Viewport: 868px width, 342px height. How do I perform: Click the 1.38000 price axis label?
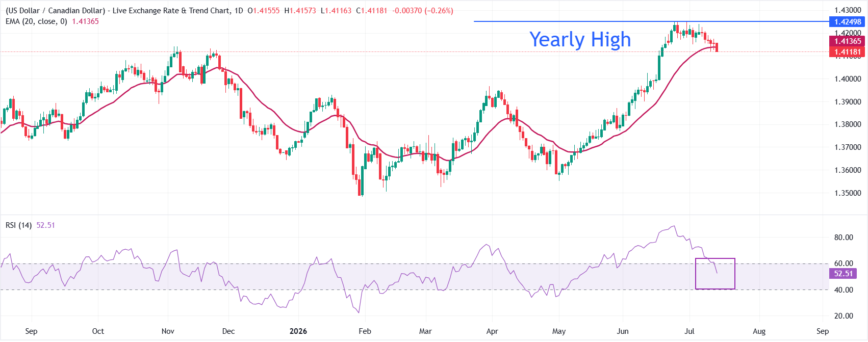[848, 124]
